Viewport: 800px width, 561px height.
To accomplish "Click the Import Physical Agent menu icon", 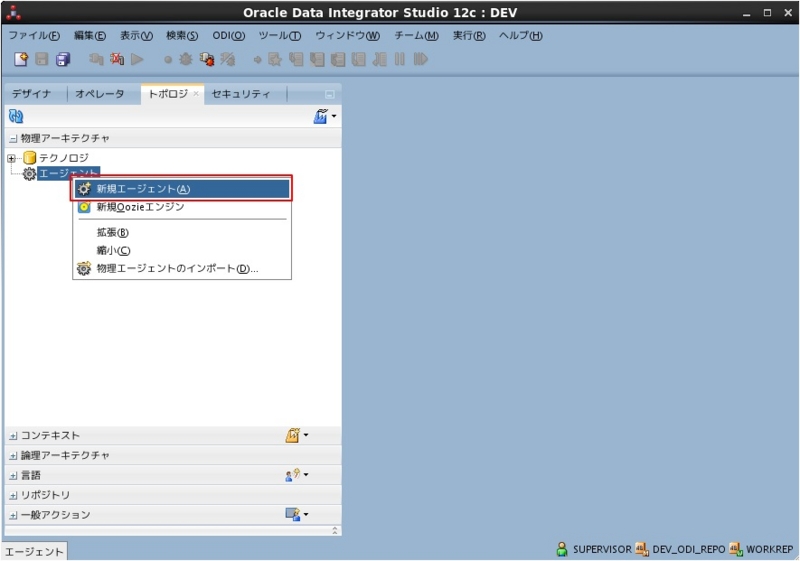I will coord(84,268).
